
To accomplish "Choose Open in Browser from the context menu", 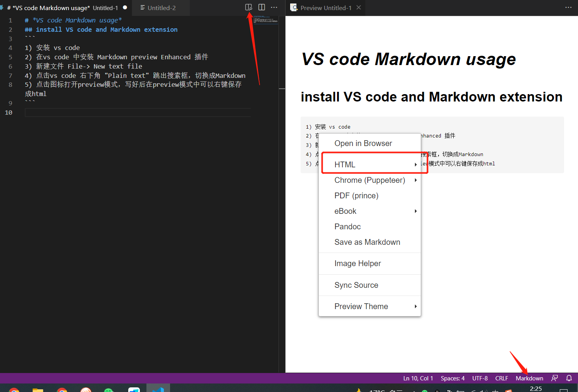I will [370, 143].
